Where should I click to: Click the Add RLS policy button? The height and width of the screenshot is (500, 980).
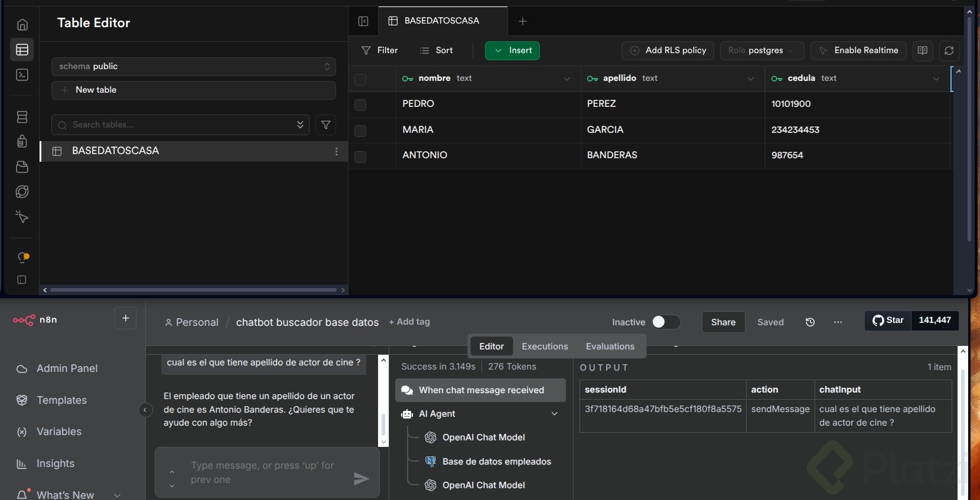pos(668,51)
